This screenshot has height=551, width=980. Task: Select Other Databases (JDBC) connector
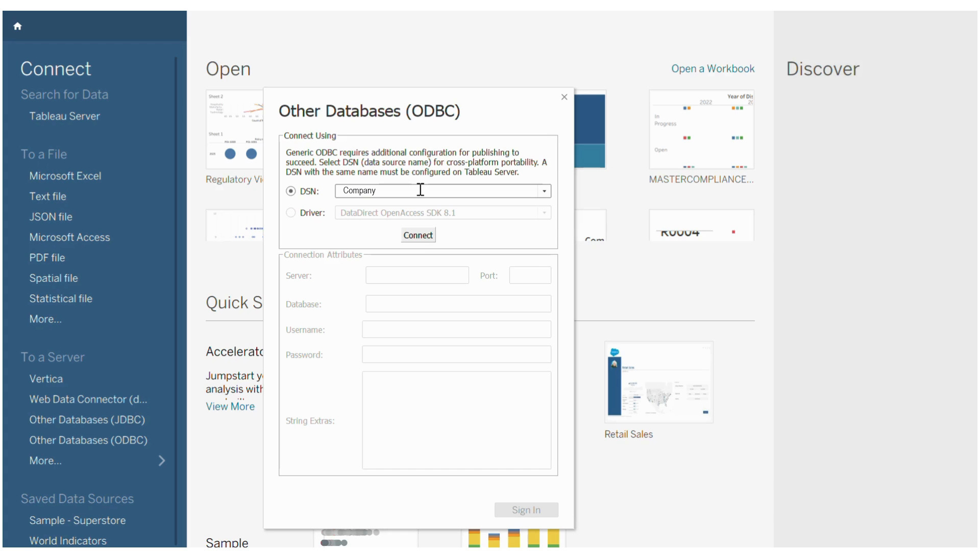point(87,420)
